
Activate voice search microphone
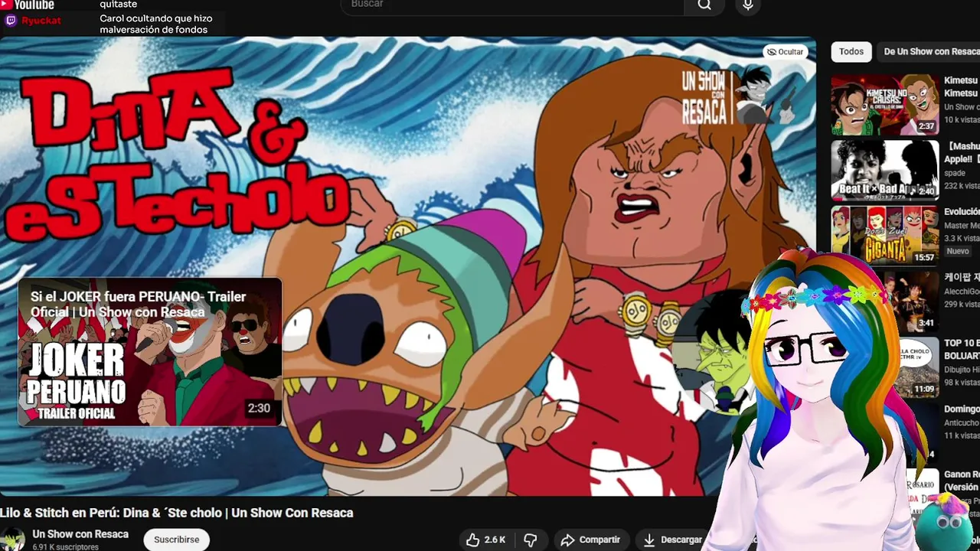point(748,5)
